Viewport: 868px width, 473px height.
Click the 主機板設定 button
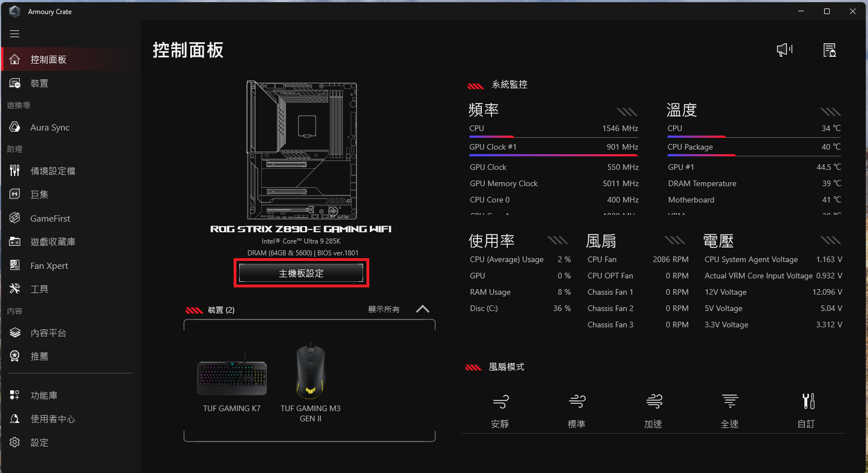pyautogui.click(x=301, y=273)
